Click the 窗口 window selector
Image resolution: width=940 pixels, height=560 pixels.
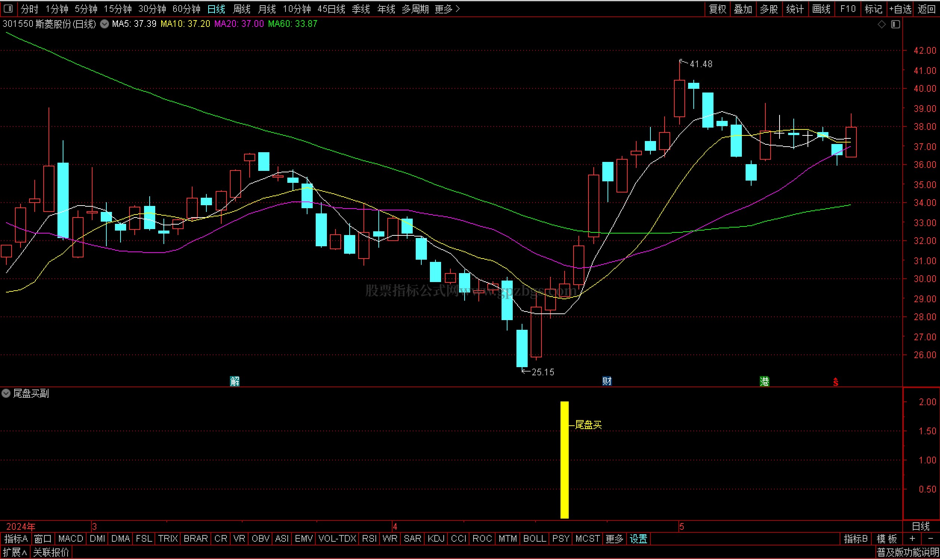point(43,539)
